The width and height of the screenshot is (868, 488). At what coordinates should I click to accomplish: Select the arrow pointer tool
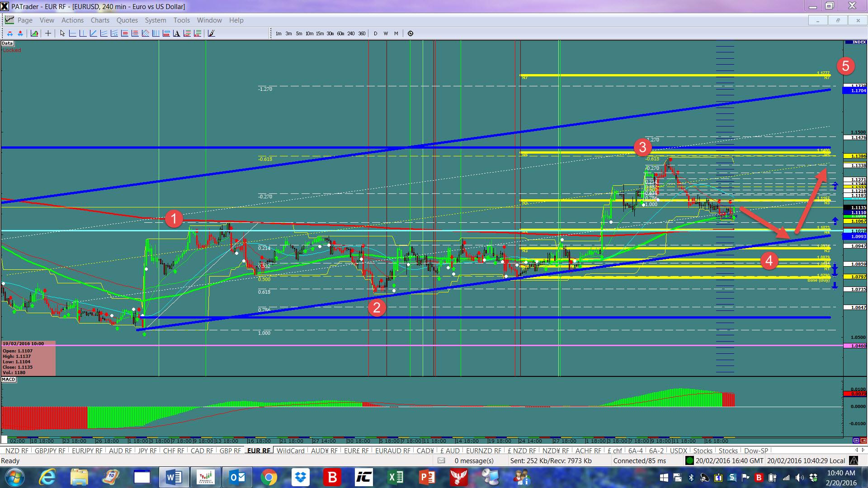click(62, 33)
